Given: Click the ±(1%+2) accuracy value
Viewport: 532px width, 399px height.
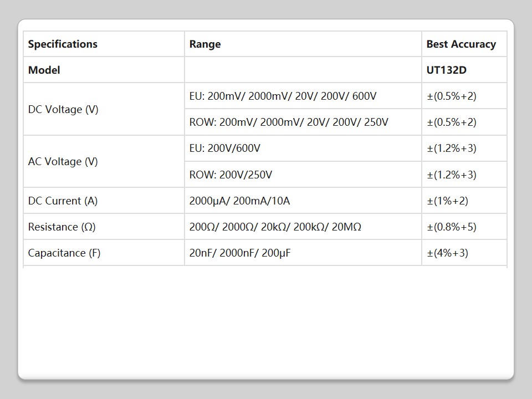Looking at the screenshot, I should point(447,201).
